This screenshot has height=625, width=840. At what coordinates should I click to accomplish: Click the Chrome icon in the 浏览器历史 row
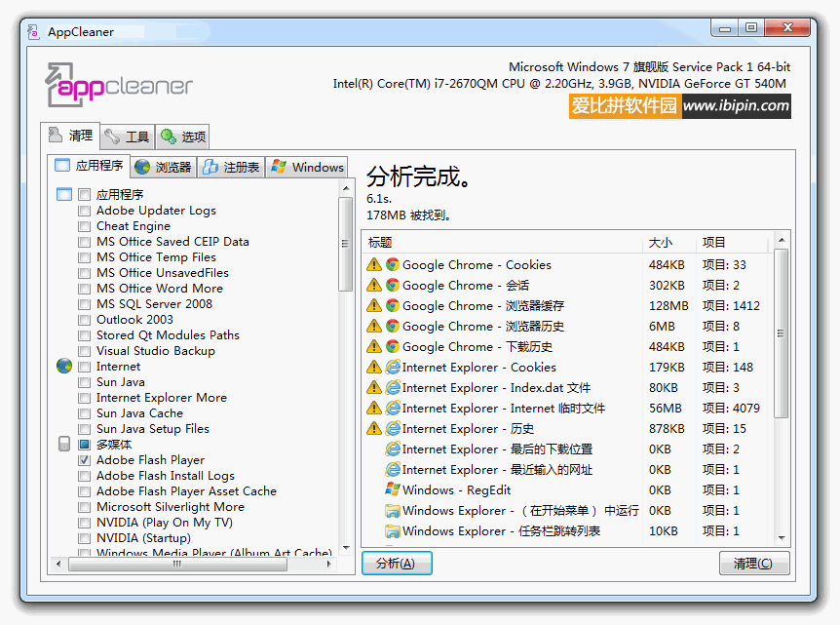point(393,326)
